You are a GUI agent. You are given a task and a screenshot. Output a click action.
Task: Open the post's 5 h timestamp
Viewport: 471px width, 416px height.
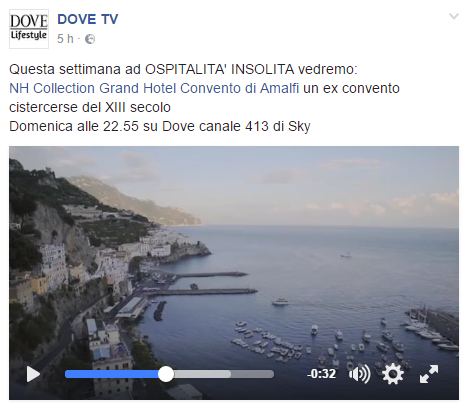click(65, 39)
